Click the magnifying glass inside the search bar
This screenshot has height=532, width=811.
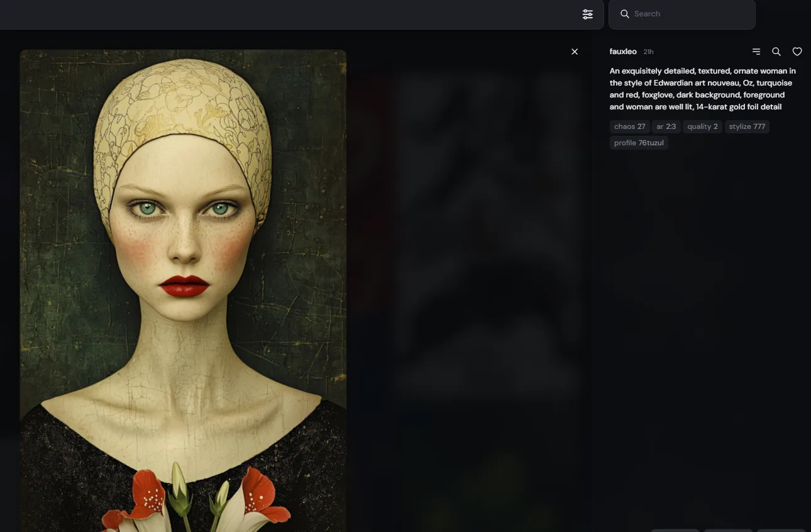point(624,14)
